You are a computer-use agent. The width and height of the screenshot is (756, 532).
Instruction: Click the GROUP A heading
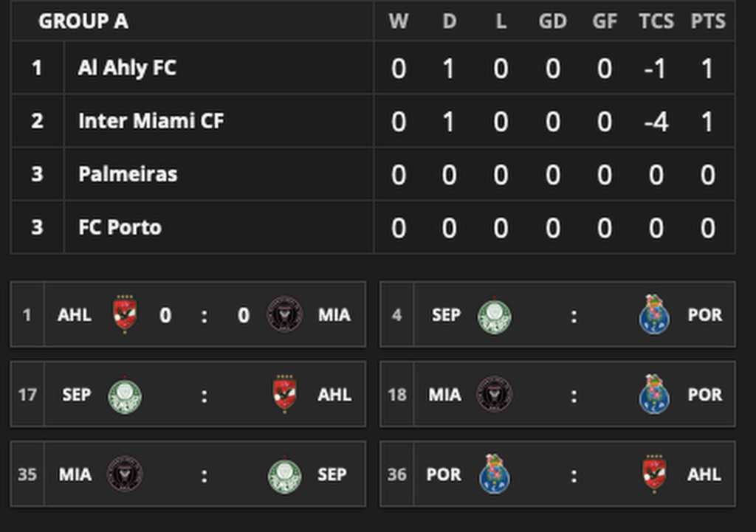[x=83, y=21]
